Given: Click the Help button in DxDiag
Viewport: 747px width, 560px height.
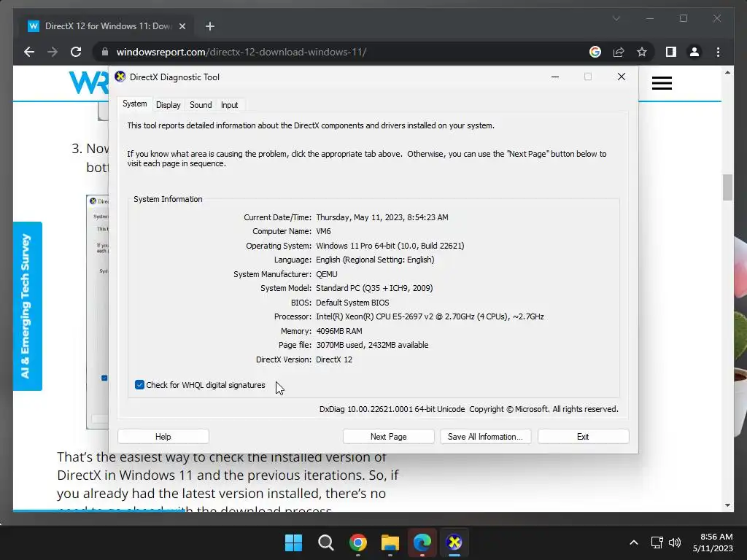Looking at the screenshot, I should pos(163,437).
